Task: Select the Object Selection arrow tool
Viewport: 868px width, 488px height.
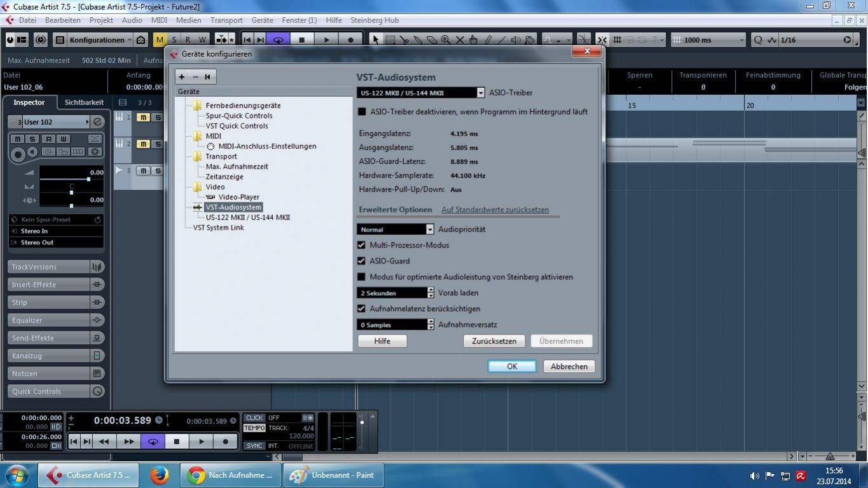Action: [x=376, y=39]
